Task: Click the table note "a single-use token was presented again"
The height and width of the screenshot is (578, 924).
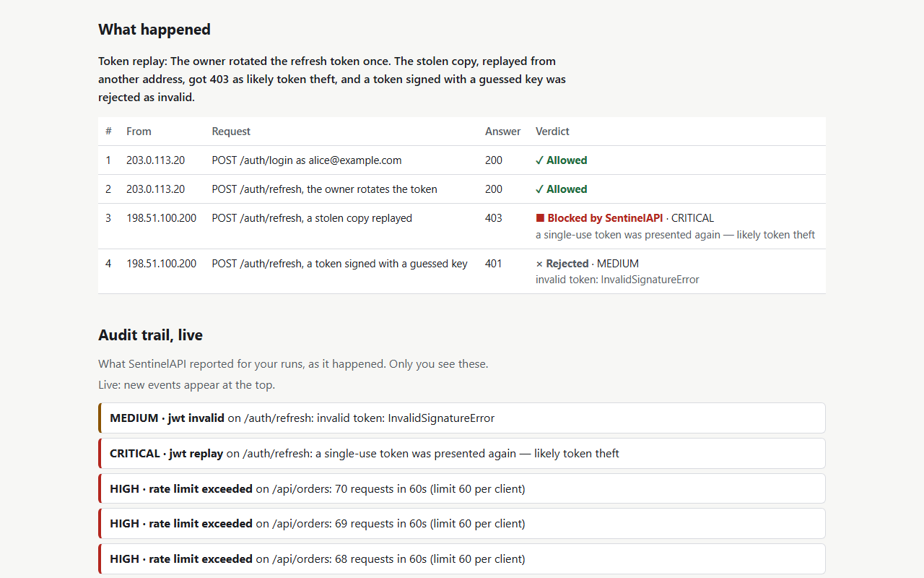Action: (675, 235)
